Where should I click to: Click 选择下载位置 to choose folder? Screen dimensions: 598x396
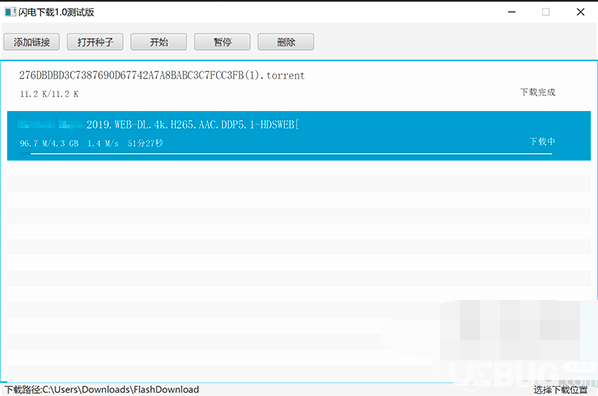coord(560,390)
